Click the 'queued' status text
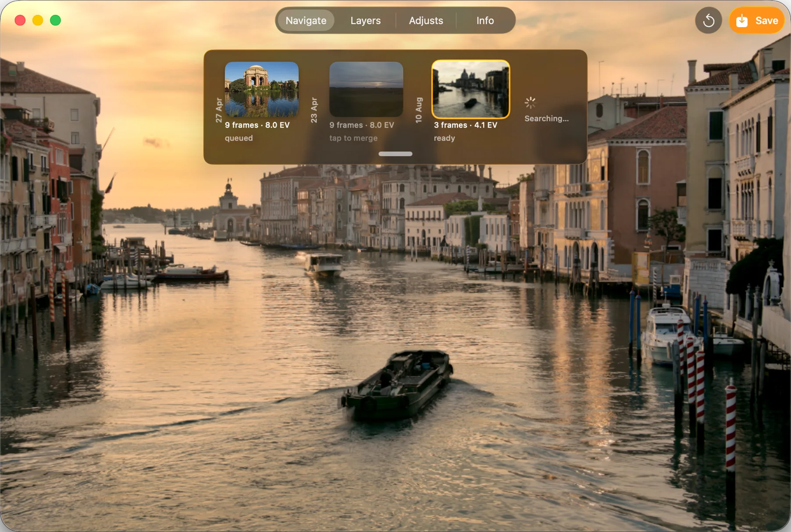Viewport: 791px width, 532px height. click(x=239, y=138)
